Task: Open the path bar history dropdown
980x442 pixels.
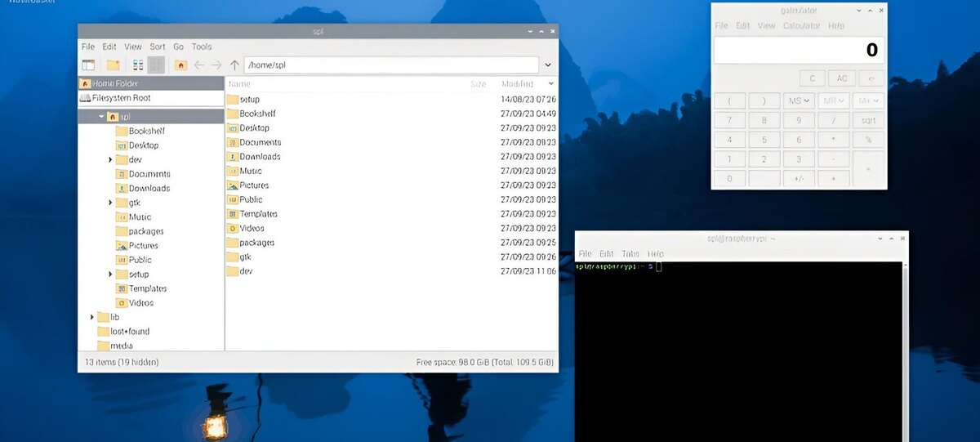Action: (x=548, y=65)
